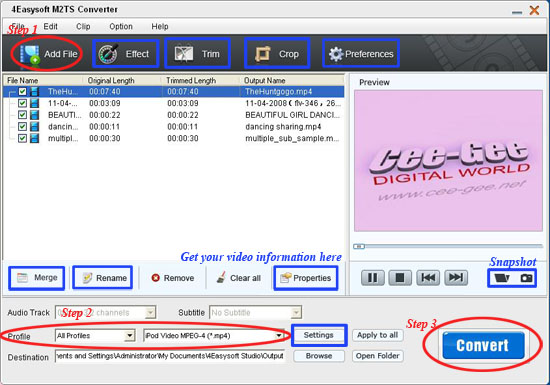This screenshot has width=550, height=385.
Task: Click the 00:00:11 original length cell
Action: pyautogui.click(x=105, y=126)
